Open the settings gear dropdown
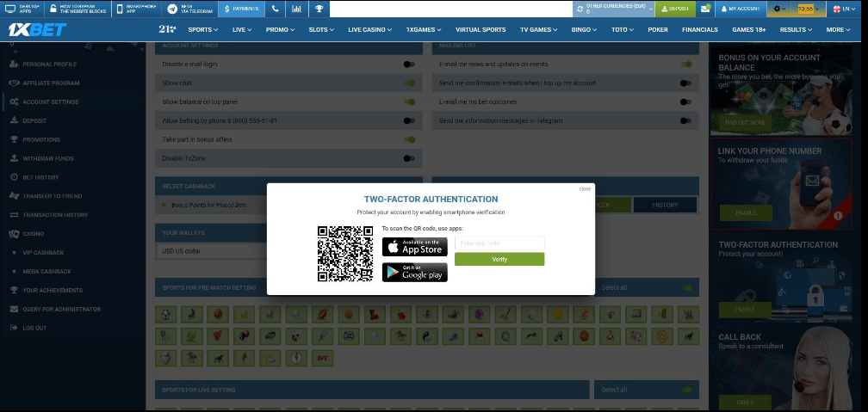868x412 pixels. click(779, 9)
